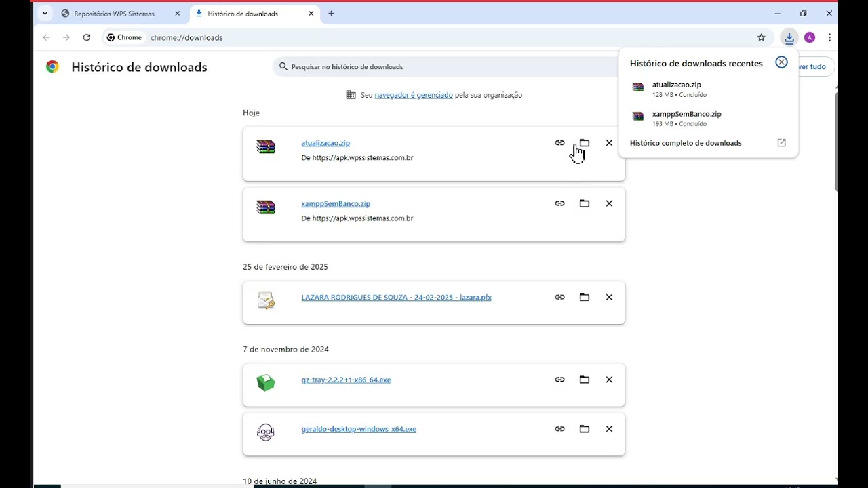
Task: Copy the download link for the lazara.pfx file
Action: 559,297
